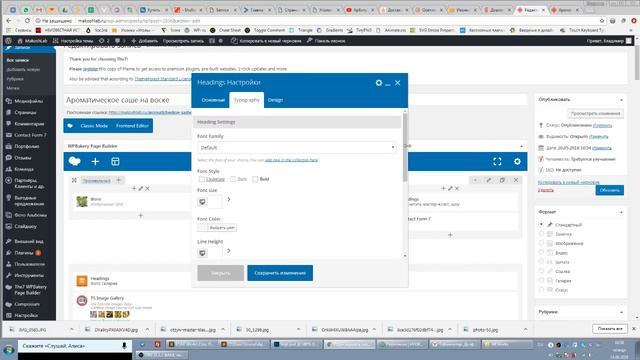This screenshot has height=360, width=640.
Task: Open Комментарии in admin sidebar
Action: pos(28,124)
